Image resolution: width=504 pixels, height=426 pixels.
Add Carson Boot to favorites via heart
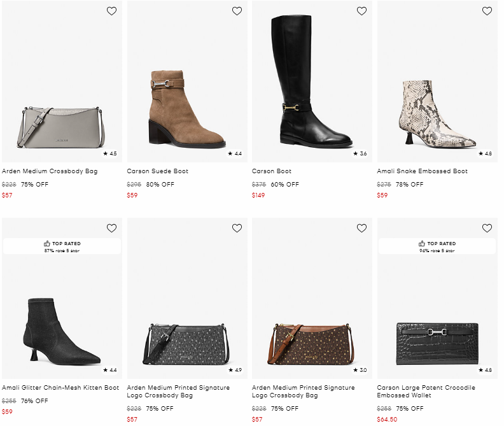(361, 11)
